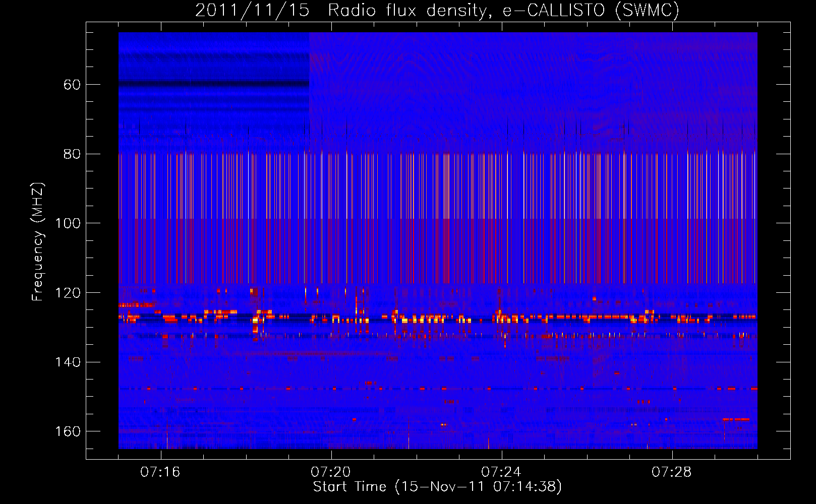Click the 07:28 time tick label

(x=672, y=472)
